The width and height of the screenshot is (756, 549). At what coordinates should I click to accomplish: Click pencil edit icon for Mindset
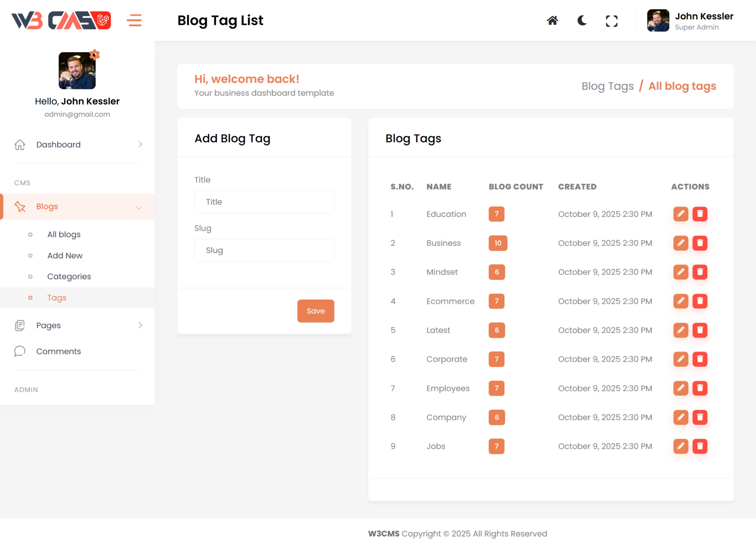(x=680, y=272)
